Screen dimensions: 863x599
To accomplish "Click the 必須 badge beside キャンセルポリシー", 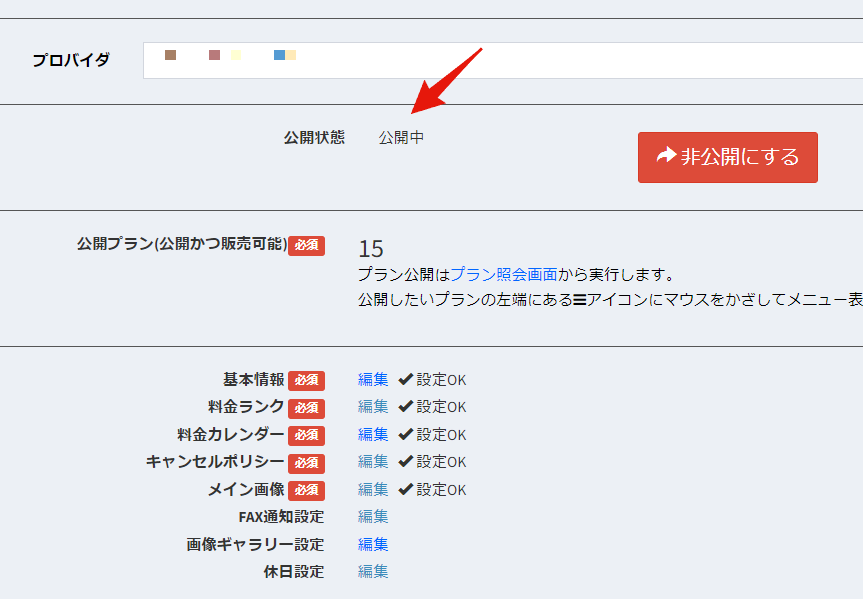I will 307,463.
